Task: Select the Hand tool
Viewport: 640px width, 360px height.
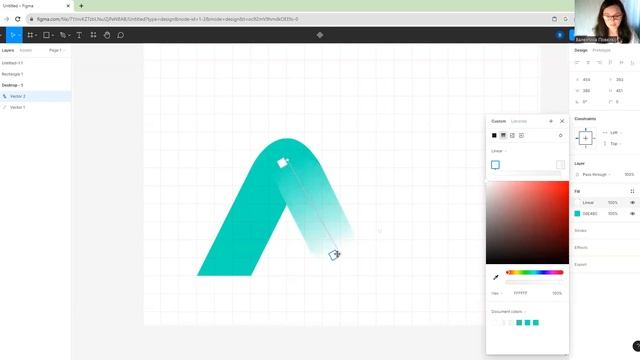Action: [107, 35]
